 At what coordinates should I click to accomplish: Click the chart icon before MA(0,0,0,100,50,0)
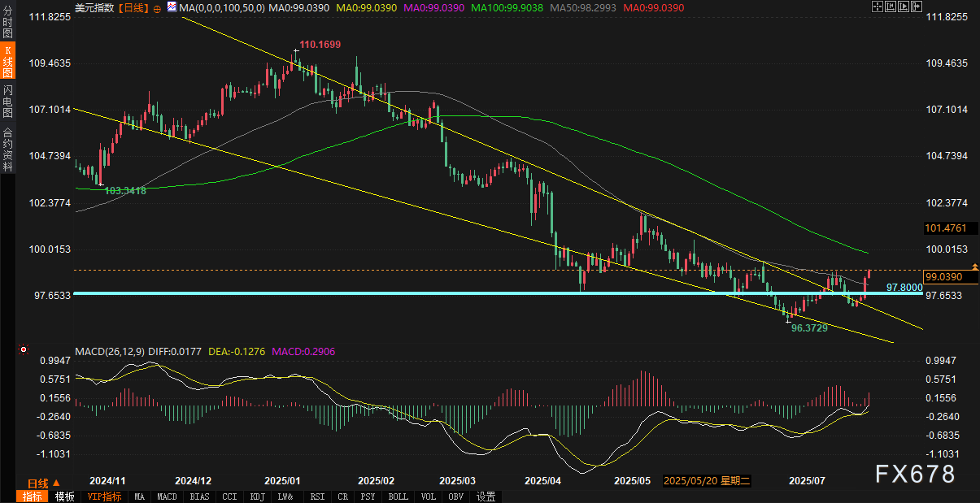pyautogui.click(x=172, y=7)
